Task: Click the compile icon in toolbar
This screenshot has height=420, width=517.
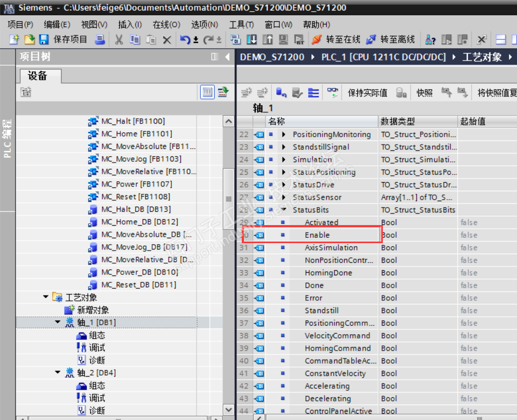Action: click(x=235, y=40)
